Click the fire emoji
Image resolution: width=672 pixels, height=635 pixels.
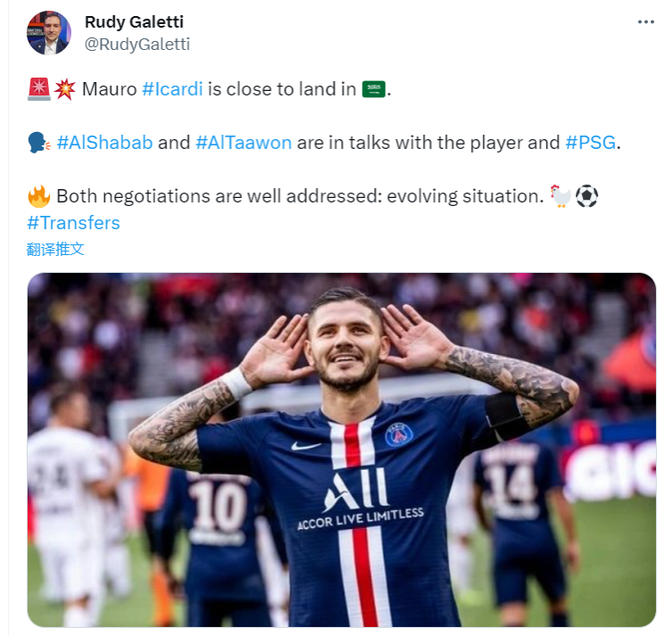tap(39, 196)
